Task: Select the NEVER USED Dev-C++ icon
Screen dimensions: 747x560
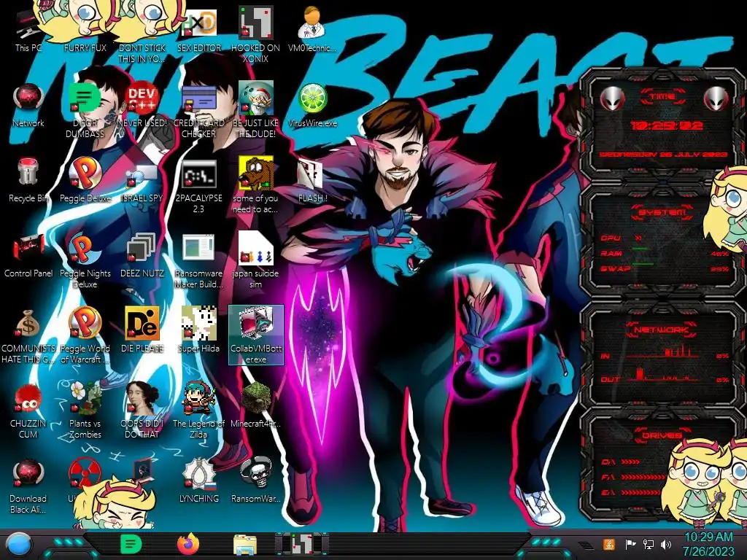Action: pyautogui.click(x=142, y=105)
